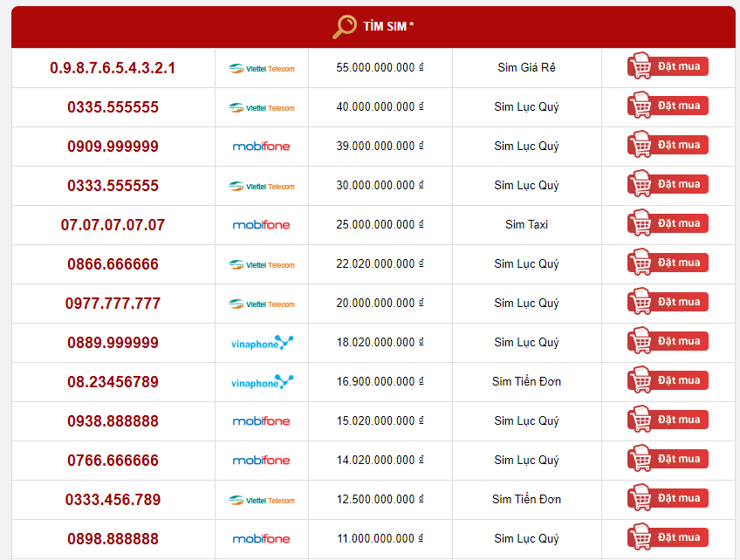This screenshot has height=560, width=740.
Task: Click Viettel Telecom logo in 0333.555555 row
Action: (x=262, y=187)
